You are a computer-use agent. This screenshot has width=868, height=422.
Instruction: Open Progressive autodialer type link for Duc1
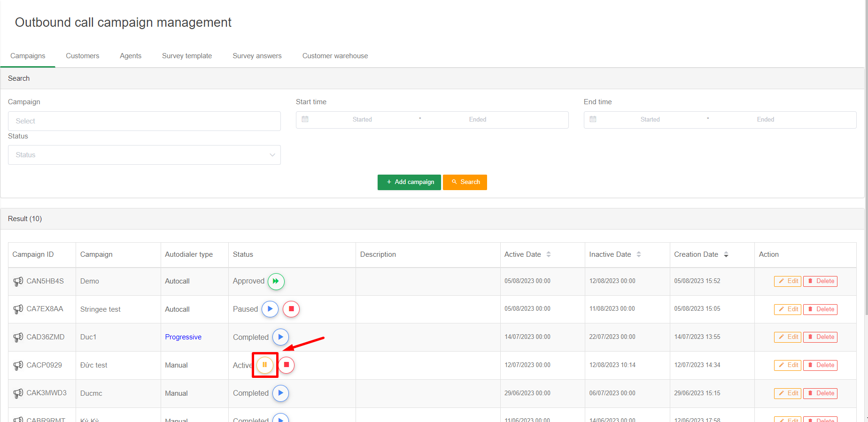pyautogui.click(x=183, y=337)
